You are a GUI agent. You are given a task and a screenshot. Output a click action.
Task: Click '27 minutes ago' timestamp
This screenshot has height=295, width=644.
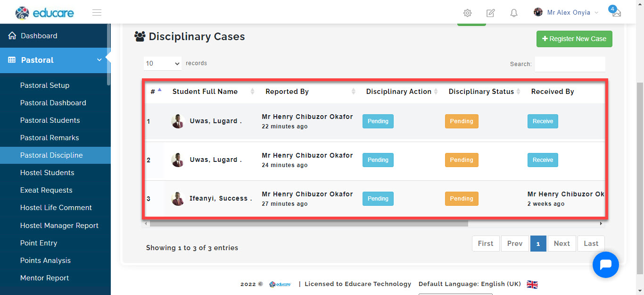(x=285, y=204)
